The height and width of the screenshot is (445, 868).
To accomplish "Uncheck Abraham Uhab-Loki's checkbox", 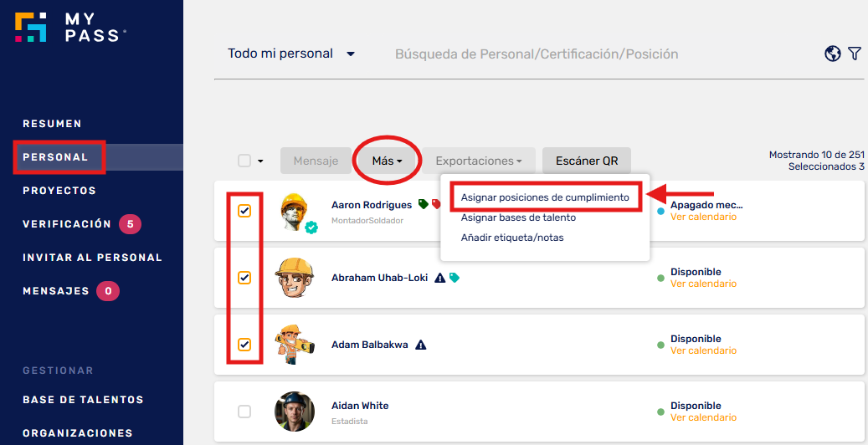I will pos(244,278).
